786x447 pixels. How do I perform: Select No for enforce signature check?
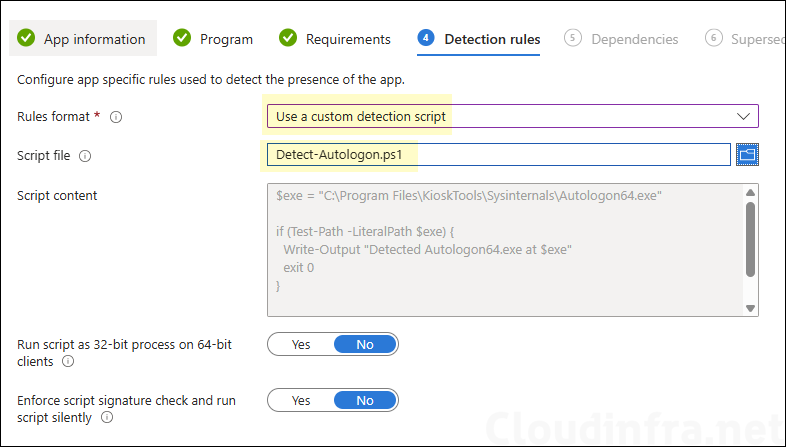click(x=364, y=400)
